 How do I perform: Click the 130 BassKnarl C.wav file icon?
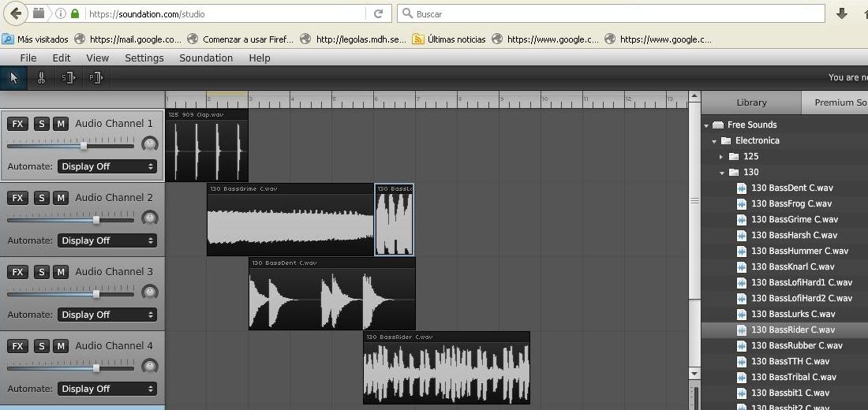[x=742, y=266]
